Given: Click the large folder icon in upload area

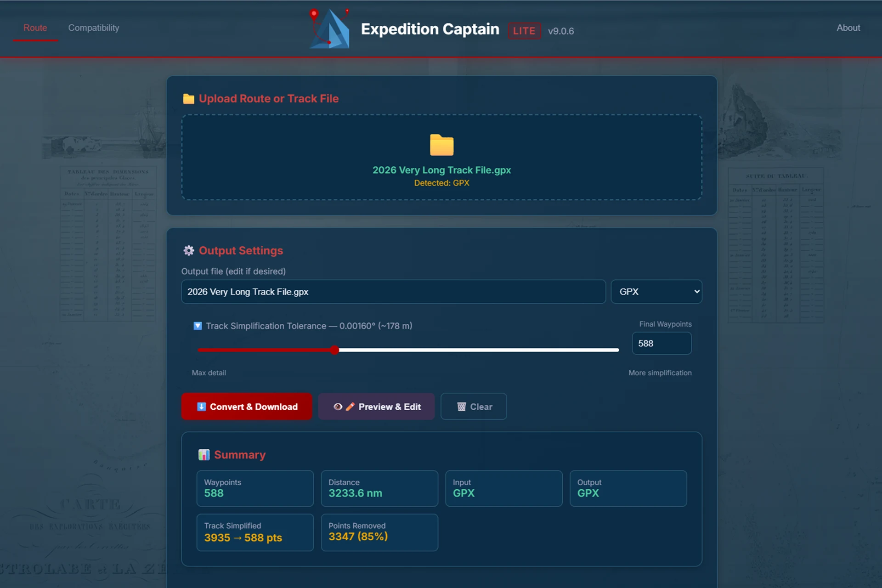Looking at the screenshot, I should pyautogui.click(x=441, y=145).
